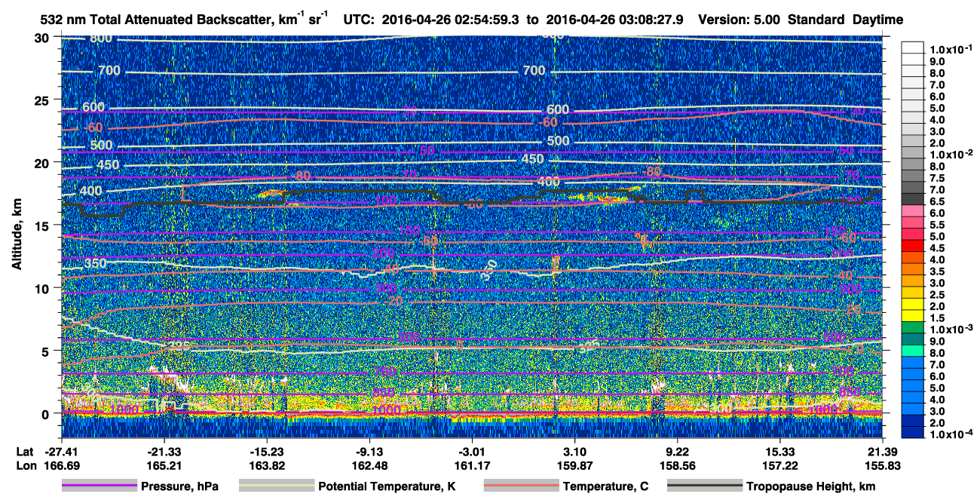980x503 pixels.
Task: Click altitude tick label '25'
Action: [42, 100]
